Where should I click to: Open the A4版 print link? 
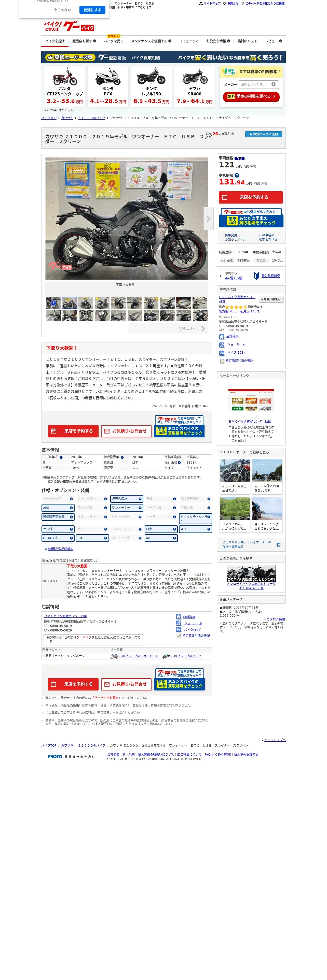229,278
